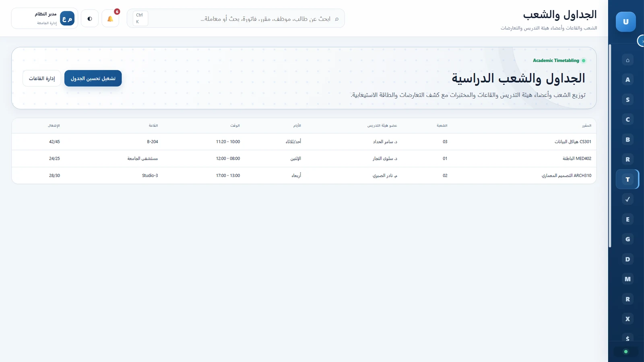The image size is (644, 362).
Task: Click room cell B-204
Action: coord(153,142)
